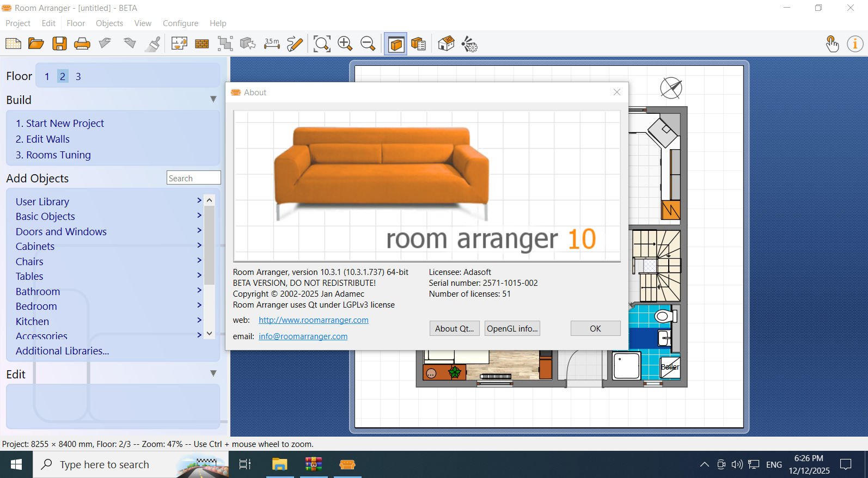The image size is (868, 478).
Task: Switch to floor 1
Action: [47, 76]
